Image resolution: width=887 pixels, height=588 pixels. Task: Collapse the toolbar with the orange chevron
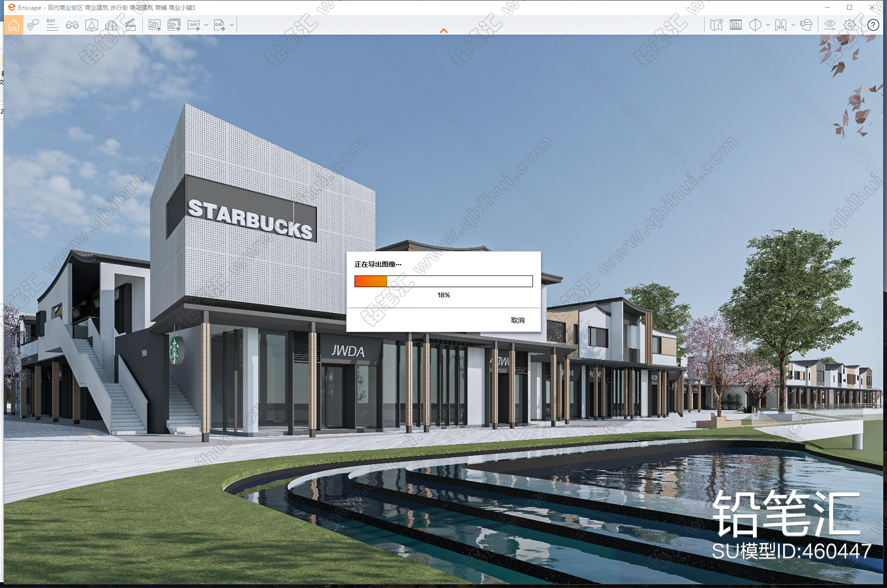coord(444,31)
